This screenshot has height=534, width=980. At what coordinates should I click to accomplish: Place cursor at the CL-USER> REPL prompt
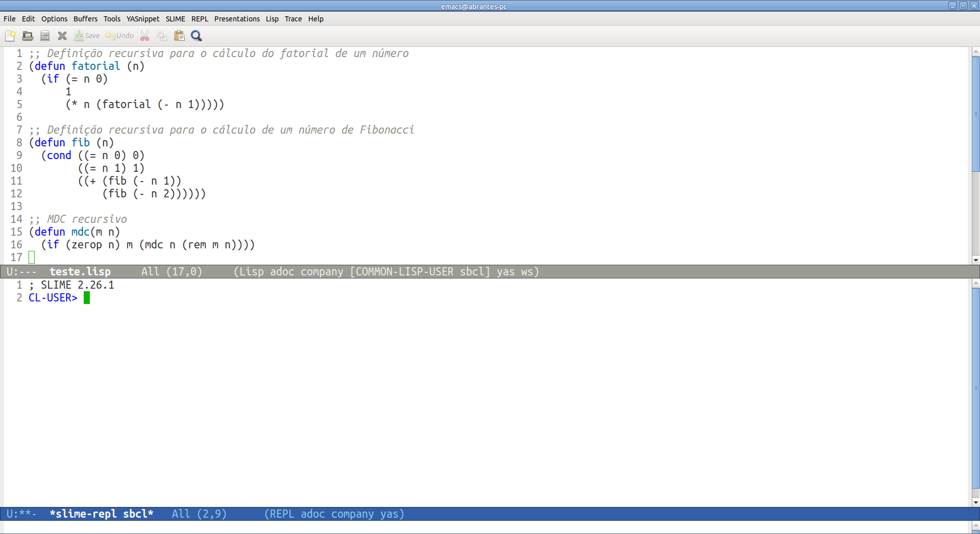(x=87, y=298)
